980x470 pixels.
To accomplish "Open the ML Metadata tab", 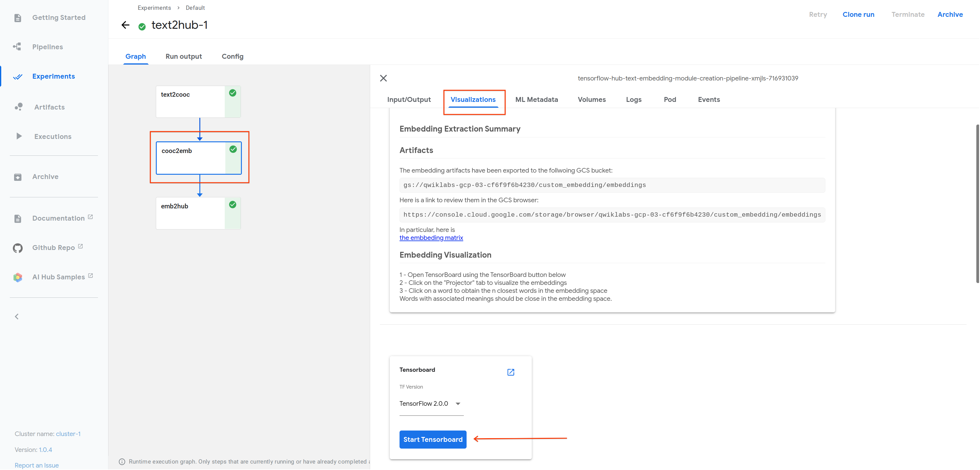I will pos(536,99).
